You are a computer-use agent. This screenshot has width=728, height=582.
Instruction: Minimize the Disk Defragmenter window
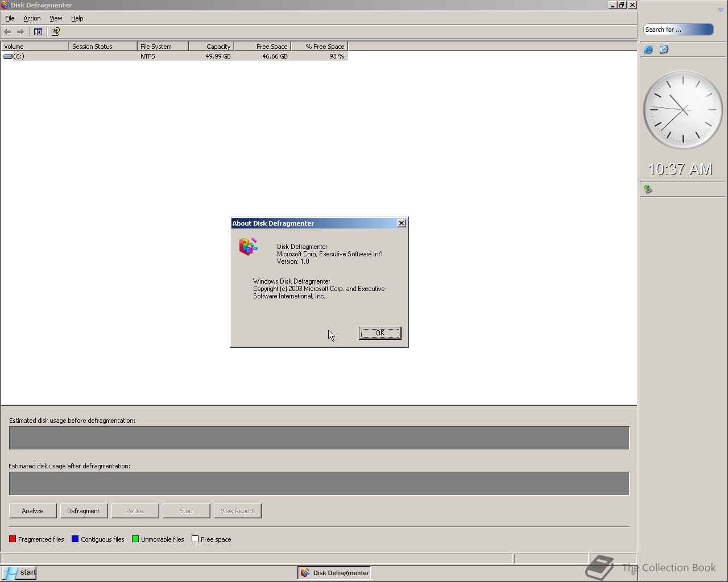tap(613, 5)
